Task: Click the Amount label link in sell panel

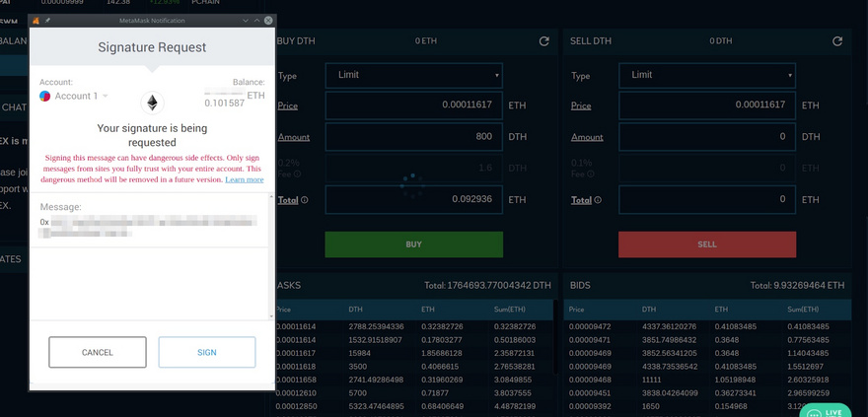Action: pyautogui.click(x=587, y=137)
